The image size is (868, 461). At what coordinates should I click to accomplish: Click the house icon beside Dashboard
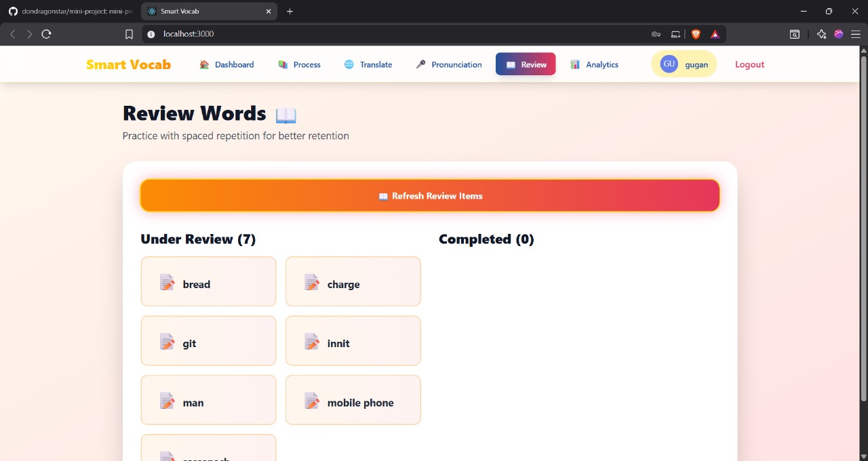click(x=204, y=64)
